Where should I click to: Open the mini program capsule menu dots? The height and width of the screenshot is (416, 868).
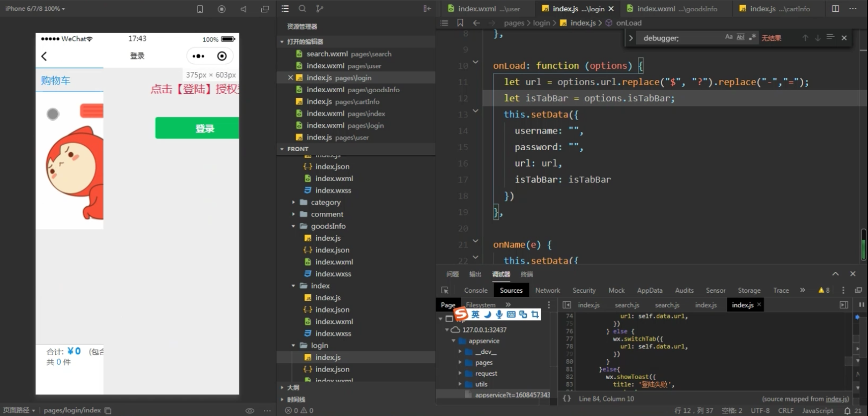pos(198,56)
